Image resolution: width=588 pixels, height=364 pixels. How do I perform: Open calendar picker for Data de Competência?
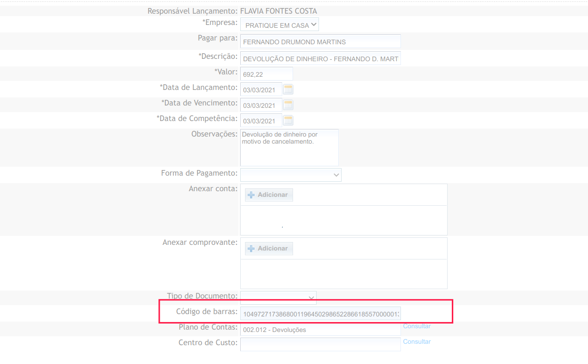click(288, 121)
